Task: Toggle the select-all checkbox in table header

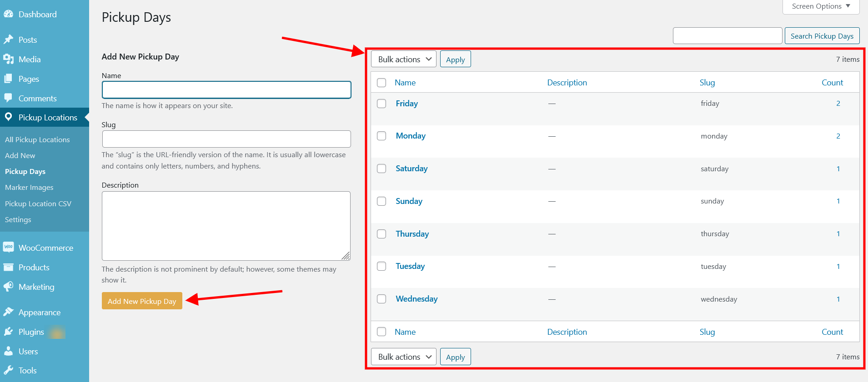Action: click(381, 83)
